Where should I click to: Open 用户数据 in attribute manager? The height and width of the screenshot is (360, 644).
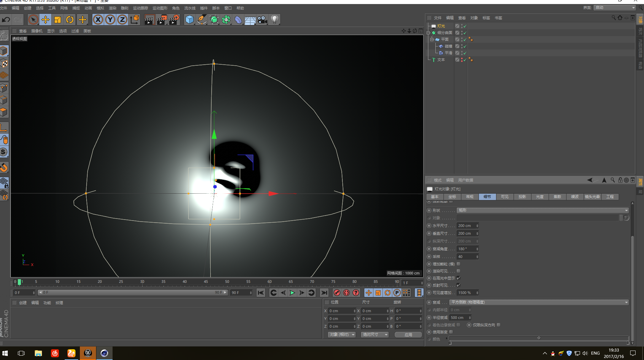[x=465, y=180]
